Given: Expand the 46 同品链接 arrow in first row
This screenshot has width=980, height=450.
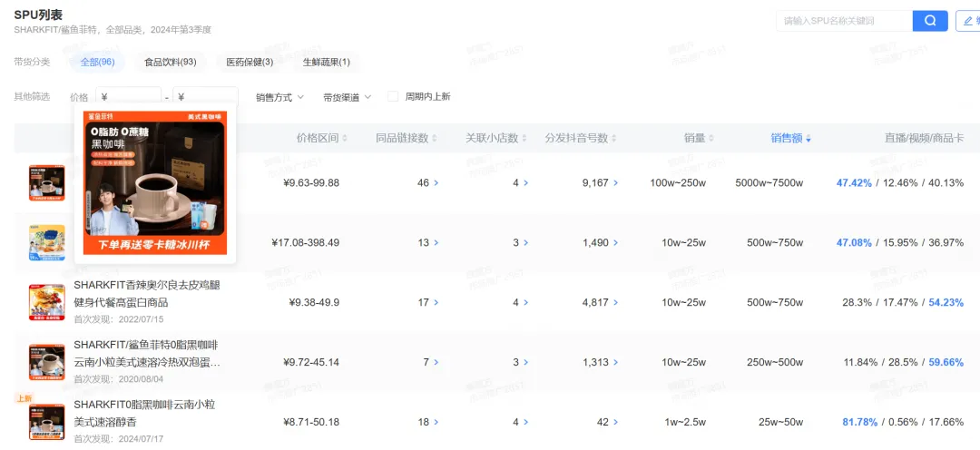Looking at the screenshot, I should pyautogui.click(x=436, y=182).
